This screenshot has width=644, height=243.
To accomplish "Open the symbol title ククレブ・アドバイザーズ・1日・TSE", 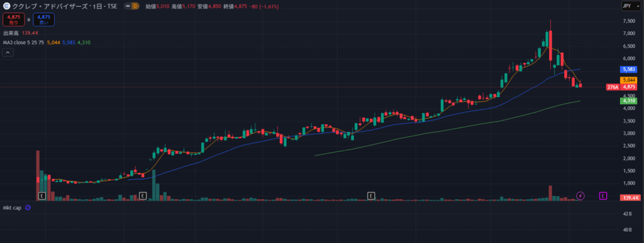I will (x=65, y=6).
